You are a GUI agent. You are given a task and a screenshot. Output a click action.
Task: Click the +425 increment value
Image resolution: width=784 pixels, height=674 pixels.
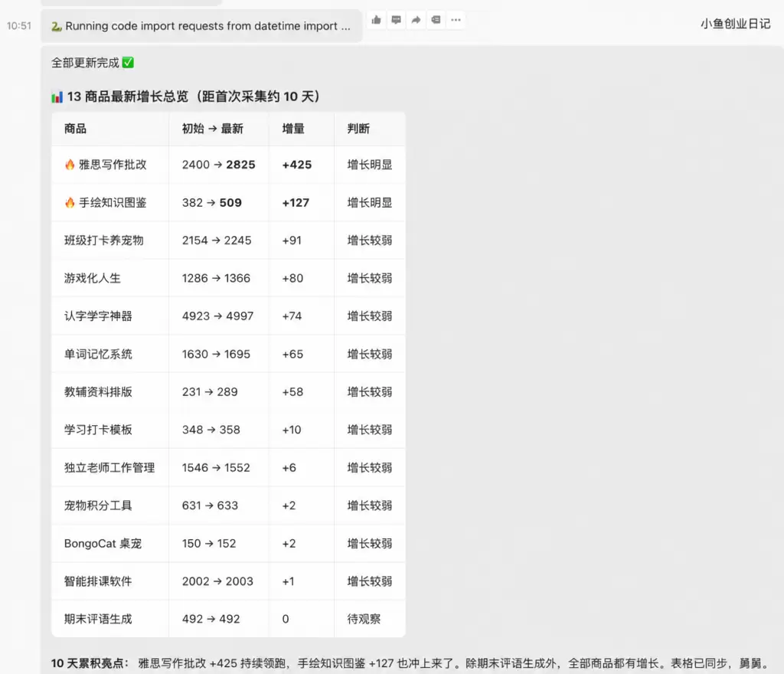tap(297, 165)
